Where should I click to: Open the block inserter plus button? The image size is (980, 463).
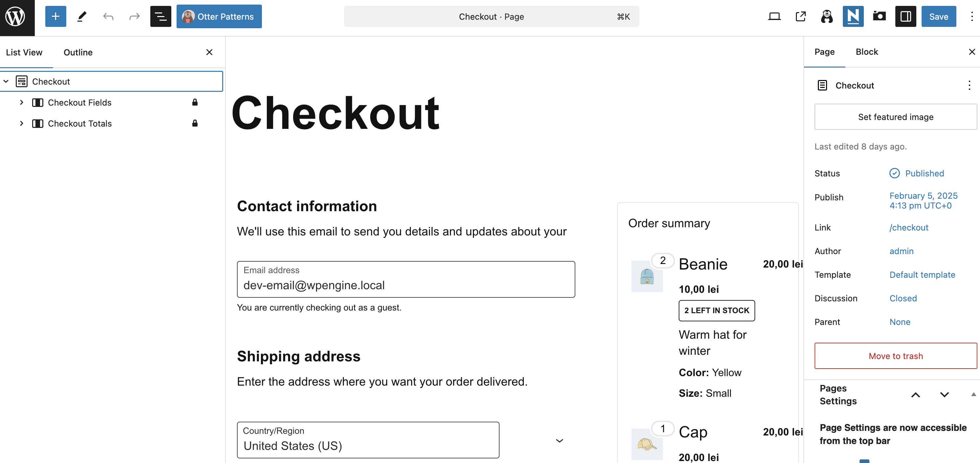pos(55,17)
